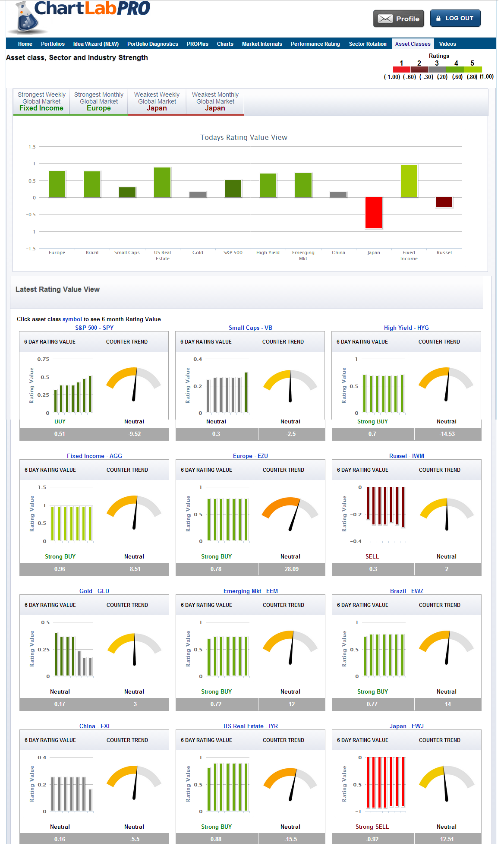Click the Japan red bar in chart

374,212
